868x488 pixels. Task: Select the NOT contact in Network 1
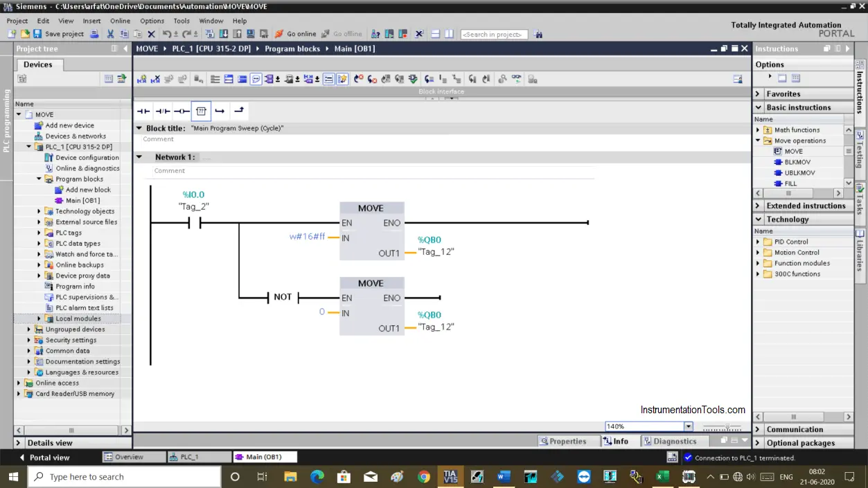283,298
